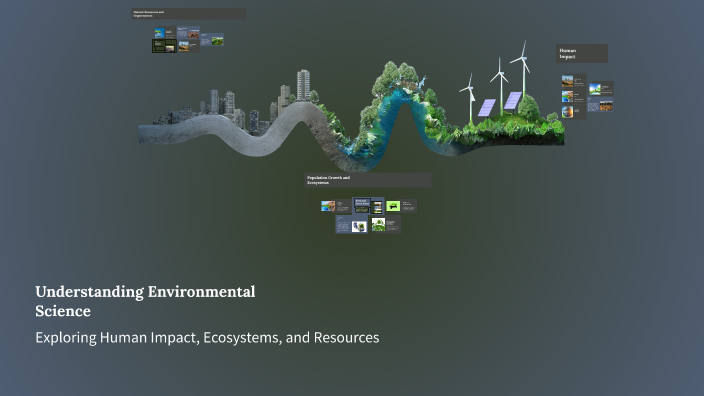Open the colorful globe slide under Population Growth
The height and width of the screenshot is (396, 704).
[336, 206]
